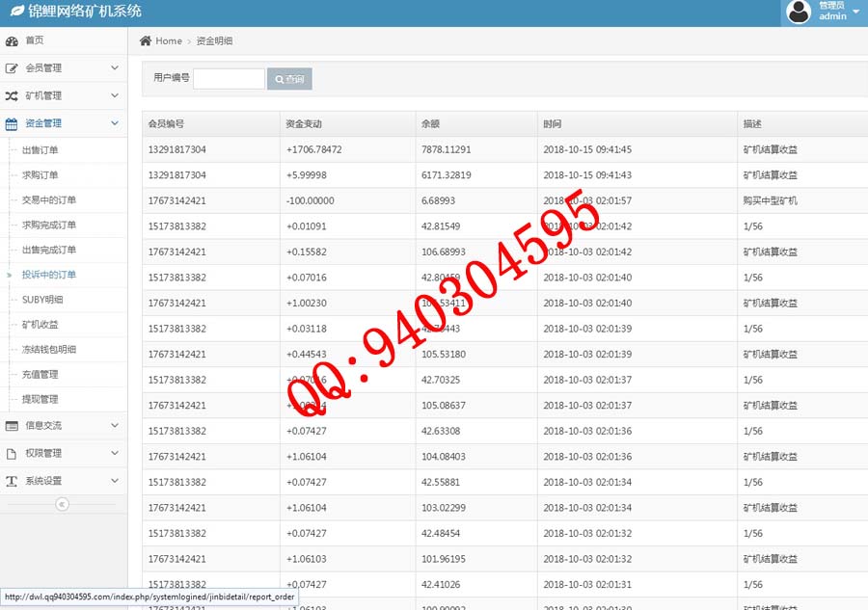Focus the 用户编号 input field
Screen dimensions: 868x610
click(229, 79)
